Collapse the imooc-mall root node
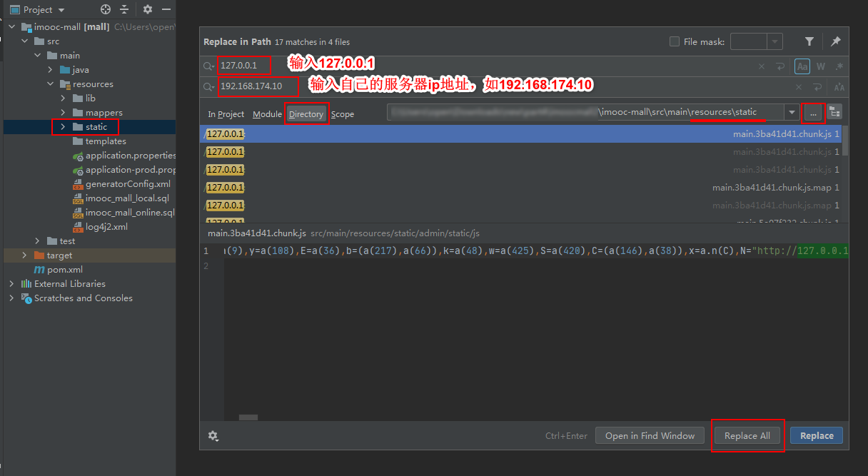Viewport: 868px width, 476px height. [x=12, y=27]
